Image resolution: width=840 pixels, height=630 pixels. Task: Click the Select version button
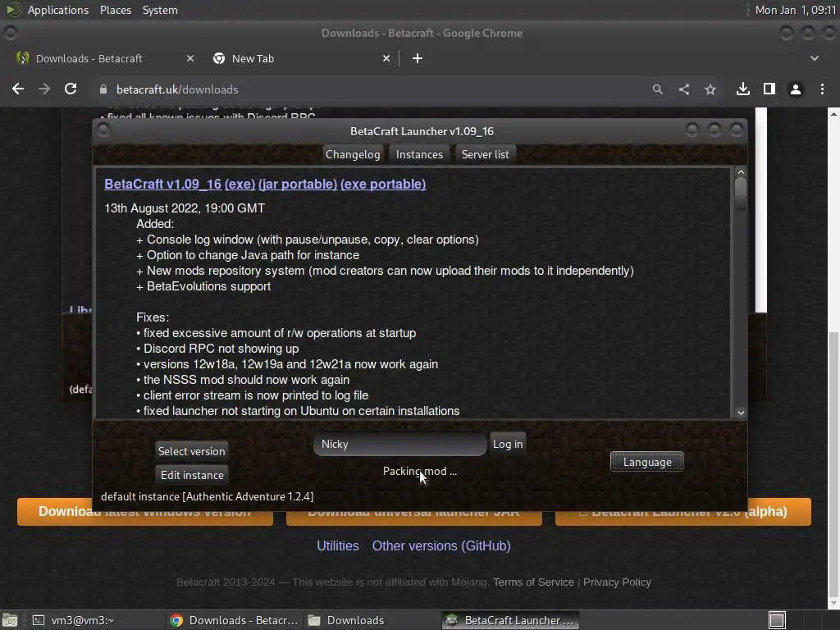191,451
